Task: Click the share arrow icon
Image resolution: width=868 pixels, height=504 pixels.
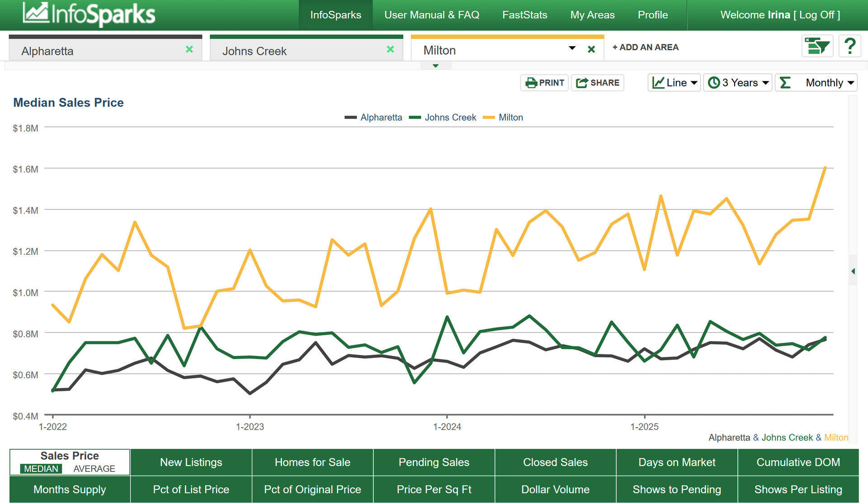Action: click(x=582, y=83)
